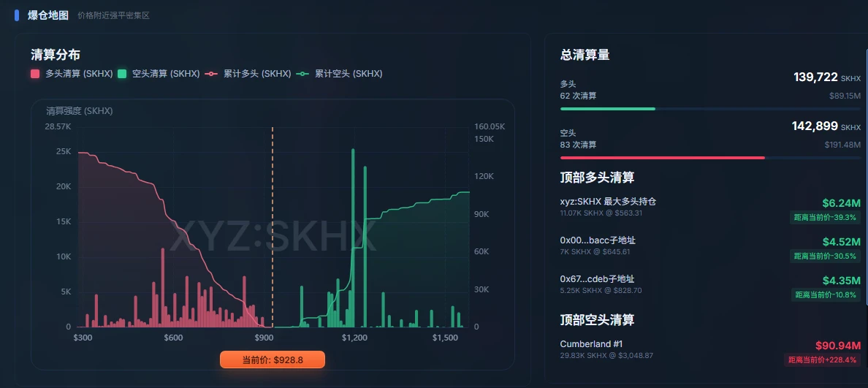Click the 142,899 SKHX short total value

tap(826, 126)
